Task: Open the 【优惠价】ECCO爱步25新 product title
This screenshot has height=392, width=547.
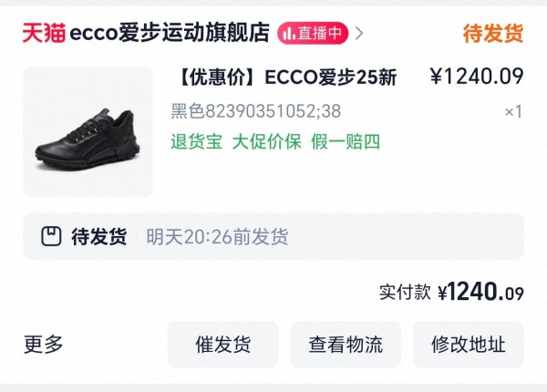Action: pyautogui.click(x=284, y=78)
